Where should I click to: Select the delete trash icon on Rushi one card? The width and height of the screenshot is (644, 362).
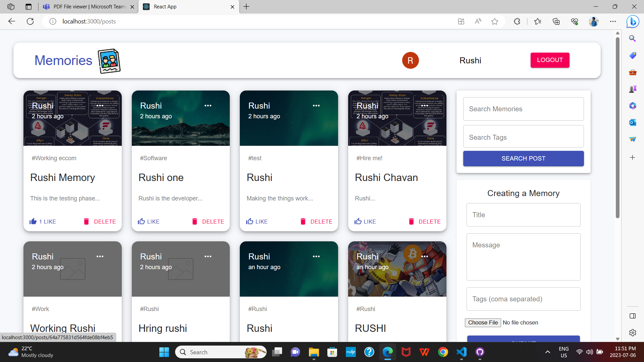(x=195, y=221)
